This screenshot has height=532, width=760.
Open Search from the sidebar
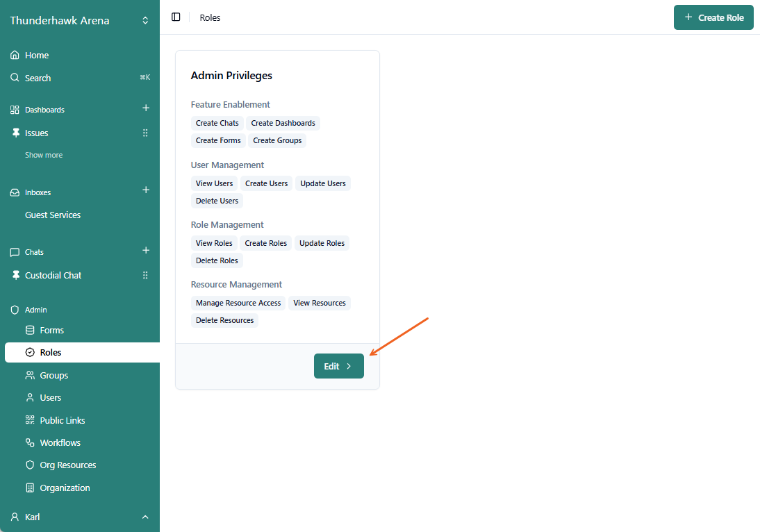(x=38, y=78)
